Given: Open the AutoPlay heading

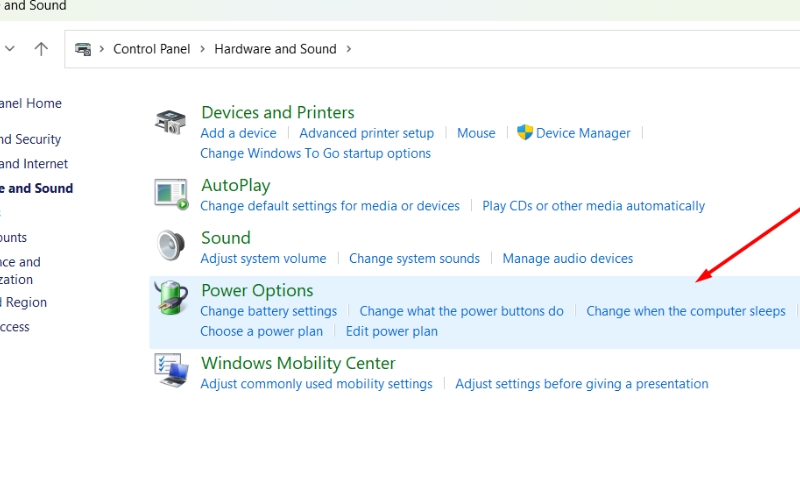Looking at the screenshot, I should point(236,186).
